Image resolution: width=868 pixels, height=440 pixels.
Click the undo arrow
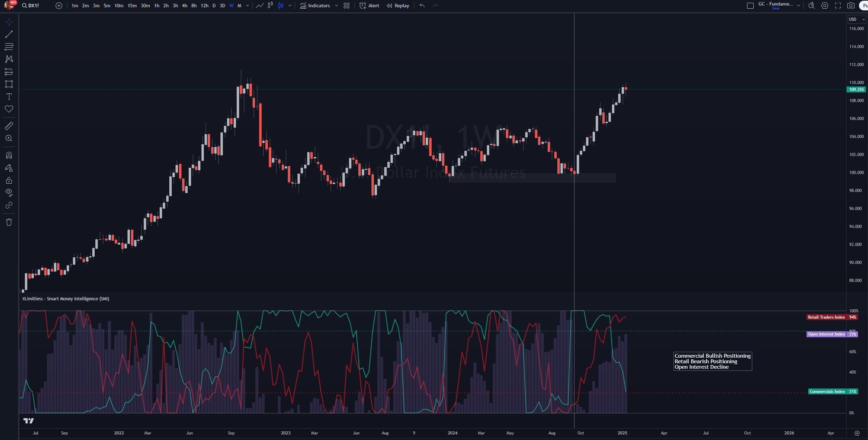click(x=422, y=6)
